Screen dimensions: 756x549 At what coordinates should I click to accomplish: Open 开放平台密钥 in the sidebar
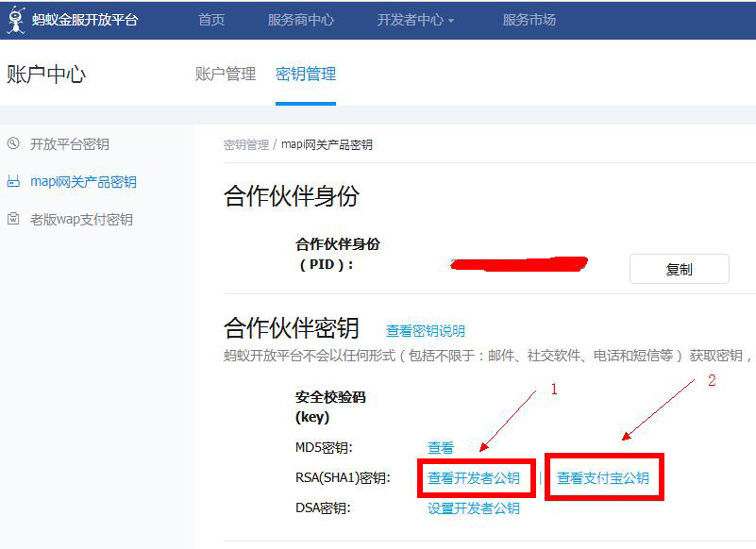click(70, 143)
